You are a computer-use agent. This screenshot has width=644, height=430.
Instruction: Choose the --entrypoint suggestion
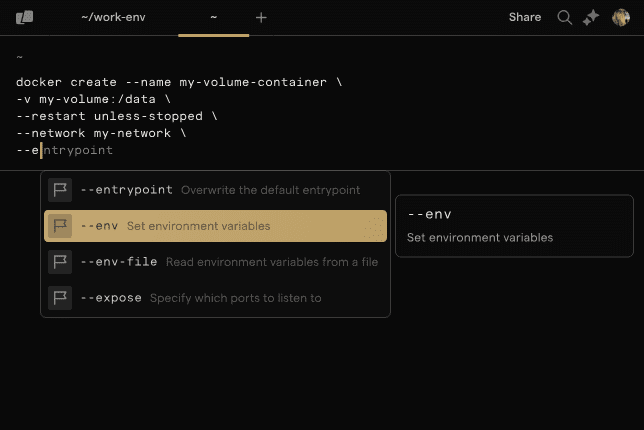(x=215, y=190)
